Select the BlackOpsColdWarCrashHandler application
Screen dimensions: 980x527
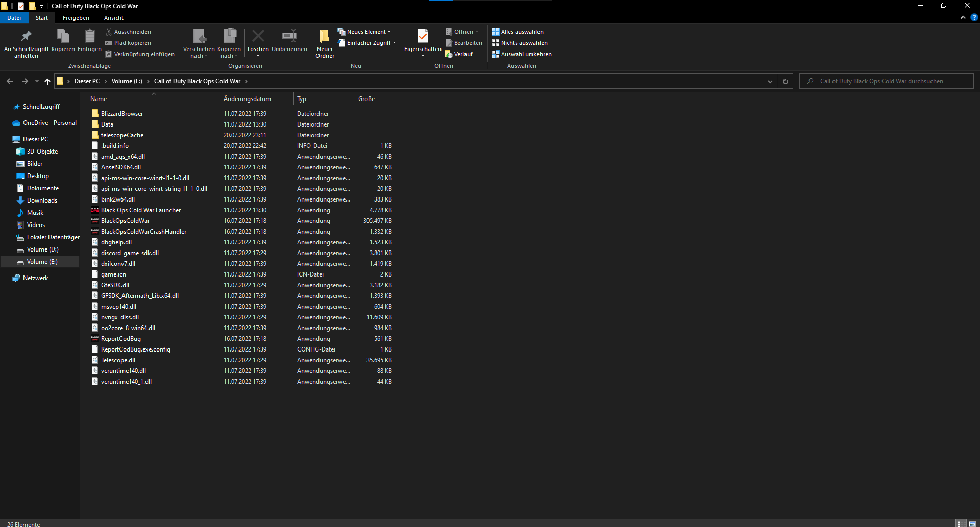pyautogui.click(x=143, y=232)
